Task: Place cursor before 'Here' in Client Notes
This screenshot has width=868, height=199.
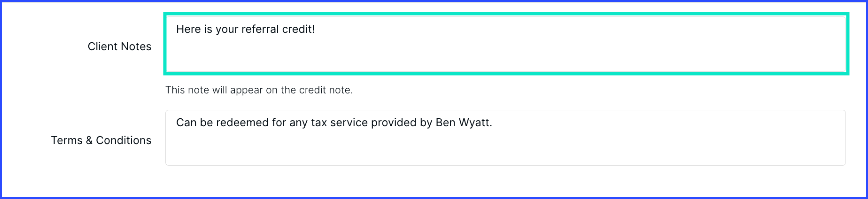Action: (x=177, y=29)
